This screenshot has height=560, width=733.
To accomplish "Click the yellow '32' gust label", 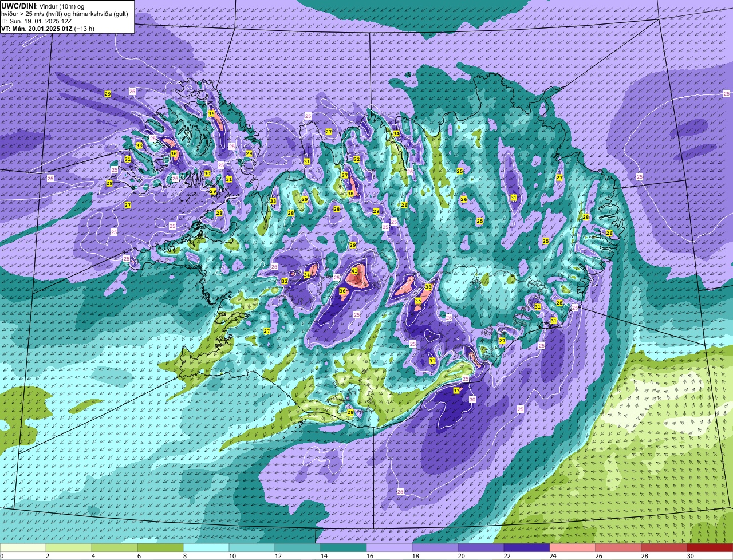I will click(356, 159).
